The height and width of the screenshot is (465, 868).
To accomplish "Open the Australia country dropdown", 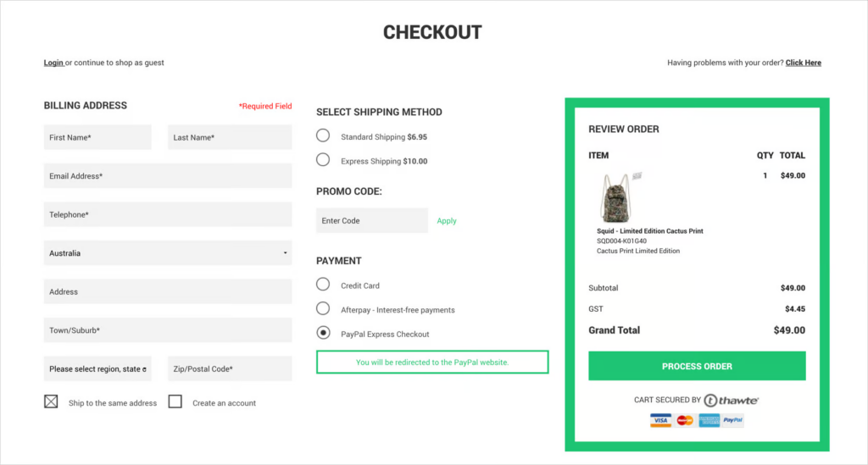I will coord(168,253).
